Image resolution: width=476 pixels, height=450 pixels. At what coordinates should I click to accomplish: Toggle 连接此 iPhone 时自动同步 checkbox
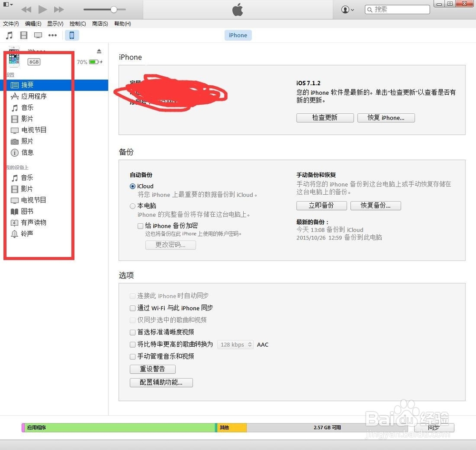tap(132, 296)
